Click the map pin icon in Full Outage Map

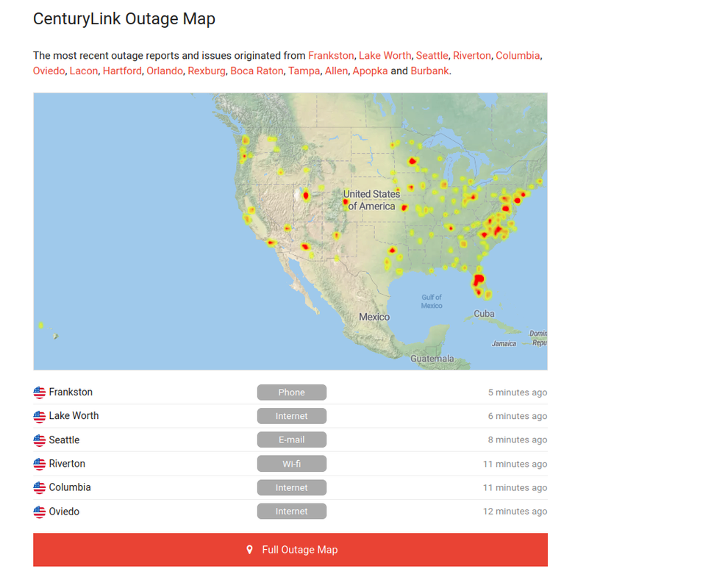pyautogui.click(x=250, y=550)
